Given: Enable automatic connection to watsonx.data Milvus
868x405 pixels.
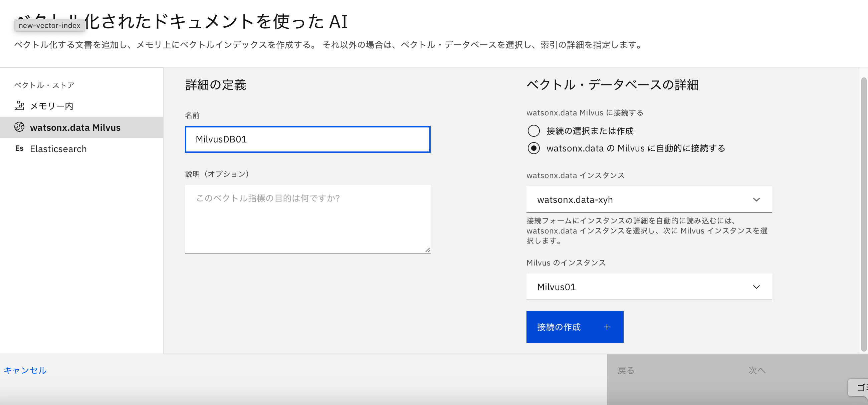Looking at the screenshot, I should coord(533,148).
